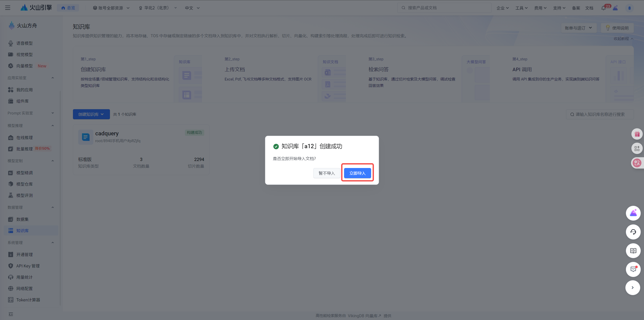Click the 向量模型 sidebar icon
This screenshot has width=644, height=320.
[11, 66]
